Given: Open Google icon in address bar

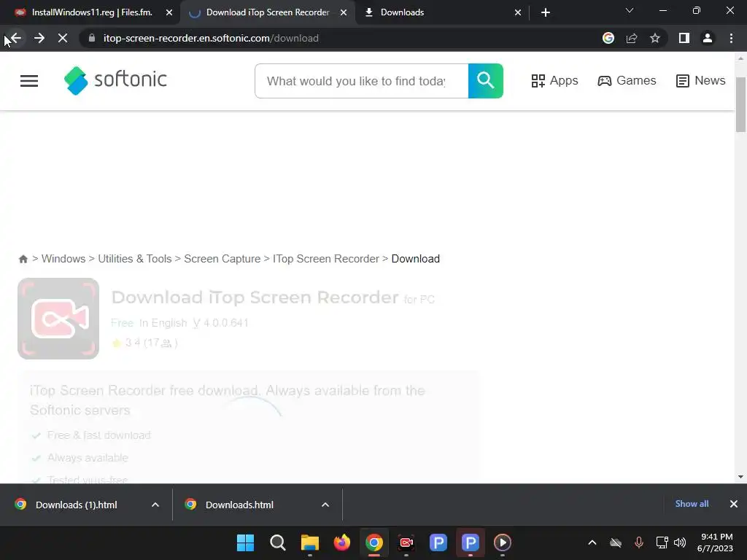Looking at the screenshot, I should click(x=608, y=39).
